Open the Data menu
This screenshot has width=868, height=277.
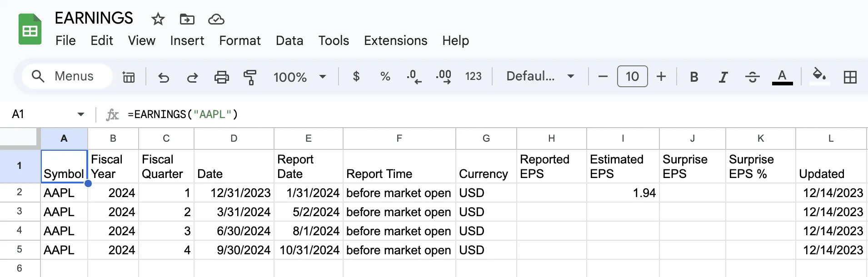coord(289,40)
